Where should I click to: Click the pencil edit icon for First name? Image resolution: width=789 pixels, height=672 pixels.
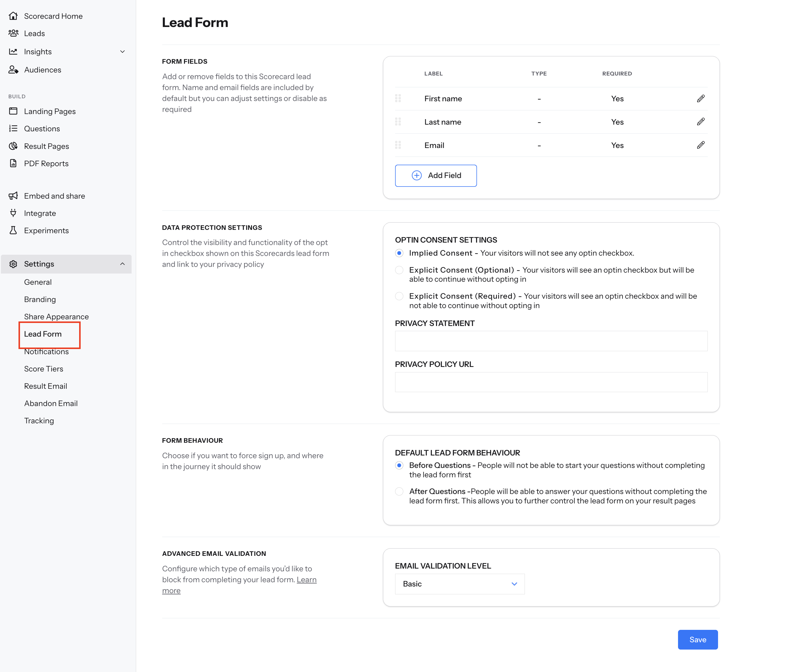coord(701,99)
